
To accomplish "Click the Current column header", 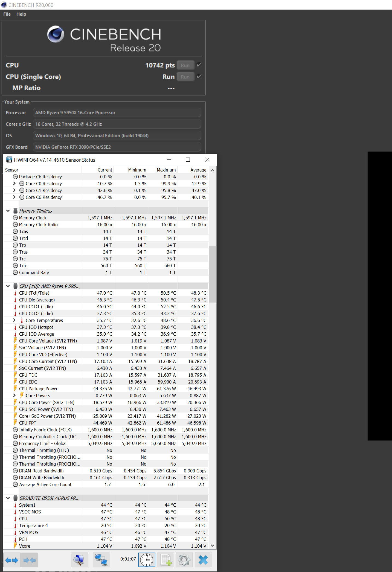I will click(x=98, y=170).
